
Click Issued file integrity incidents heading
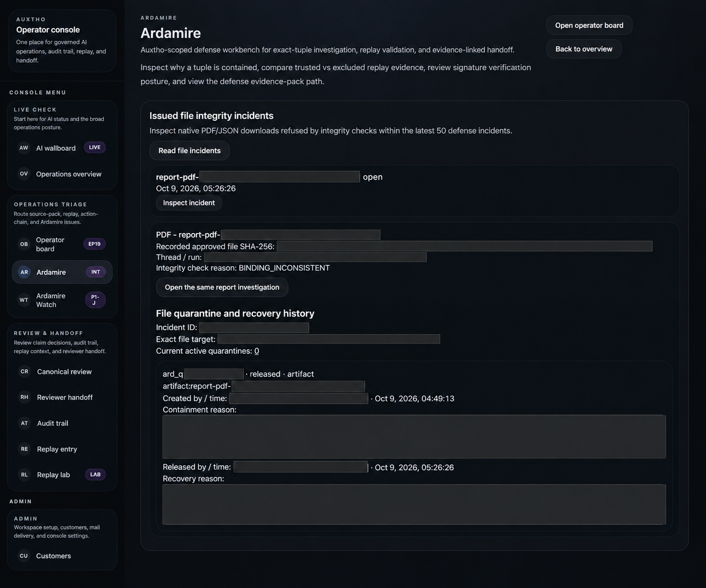pos(211,116)
